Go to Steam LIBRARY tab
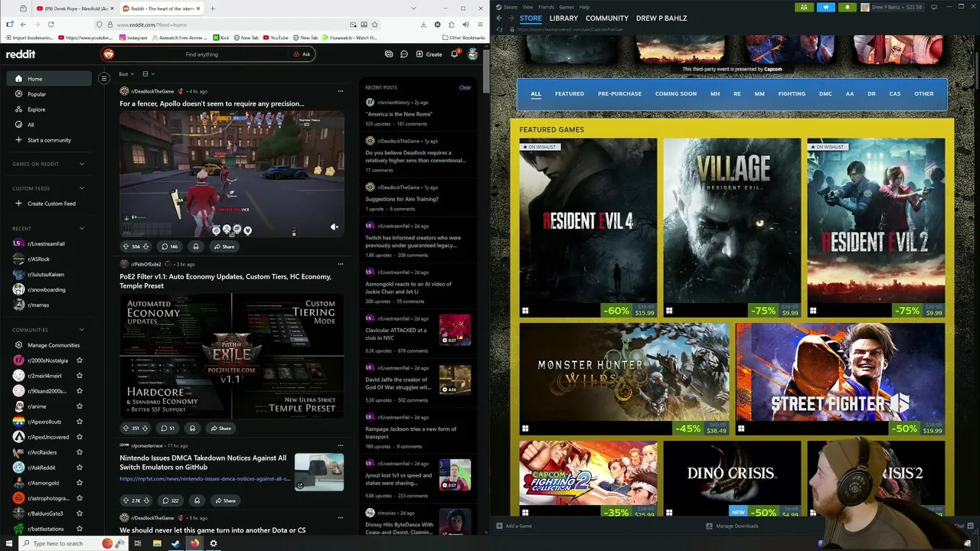The image size is (980, 551). [x=563, y=18]
